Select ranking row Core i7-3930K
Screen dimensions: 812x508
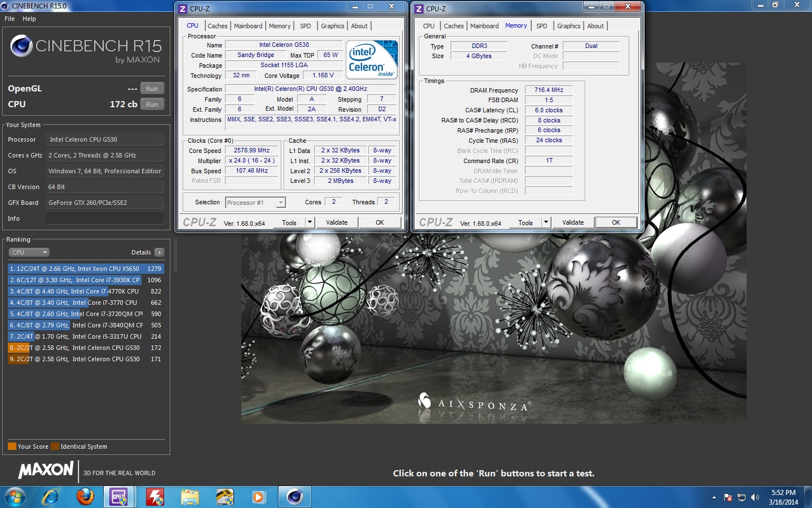[x=86, y=280]
